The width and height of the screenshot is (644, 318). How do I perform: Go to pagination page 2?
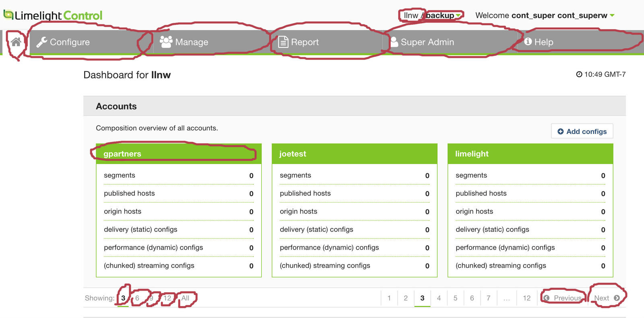[406, 298]
